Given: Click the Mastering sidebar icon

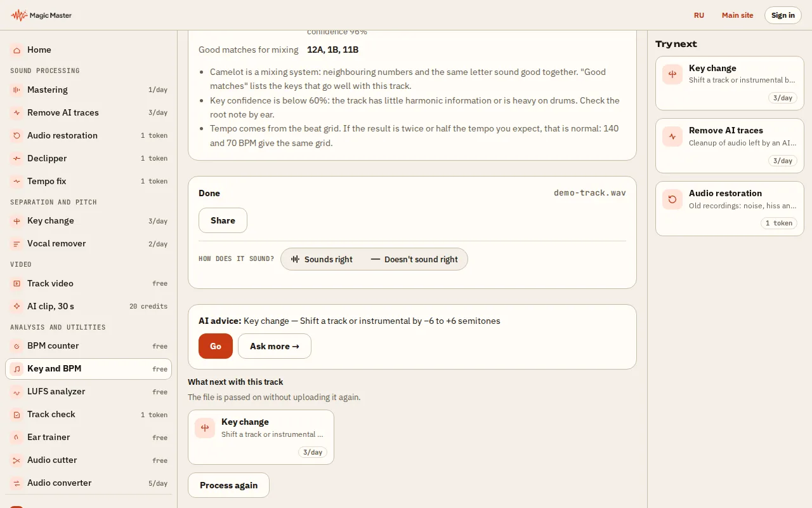Looking at the screenshot, I should [x=16, y=90].
